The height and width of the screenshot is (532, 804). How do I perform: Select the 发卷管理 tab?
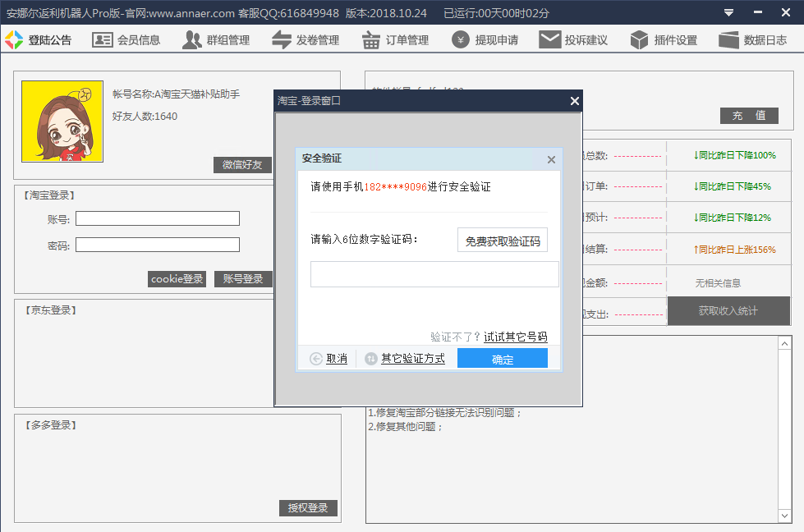pyautogui.click(x=318, y=40)
